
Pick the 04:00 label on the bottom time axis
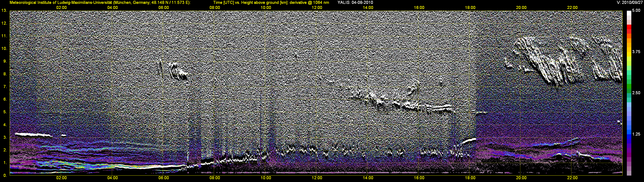pos(112,178)
